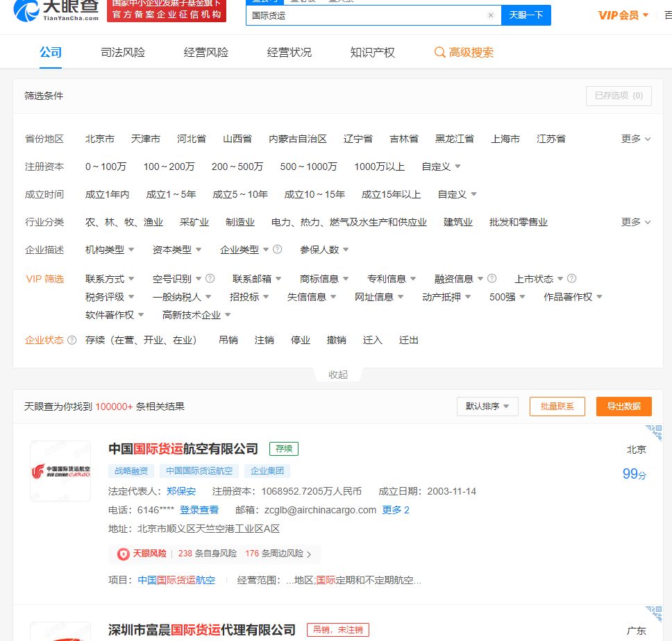Open the 500强 dropdown
This screenshot has width=672, height=641.
pos(507,297)
